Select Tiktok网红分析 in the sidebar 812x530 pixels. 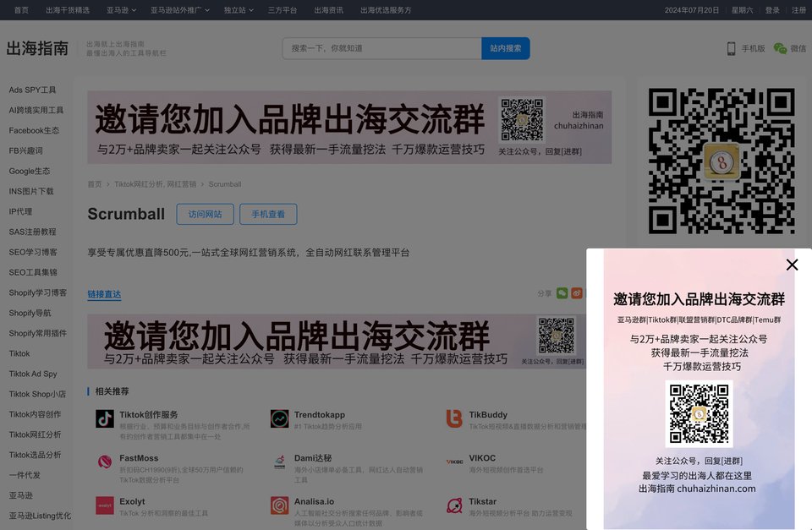pyautogui.click(x=35, y=434)
